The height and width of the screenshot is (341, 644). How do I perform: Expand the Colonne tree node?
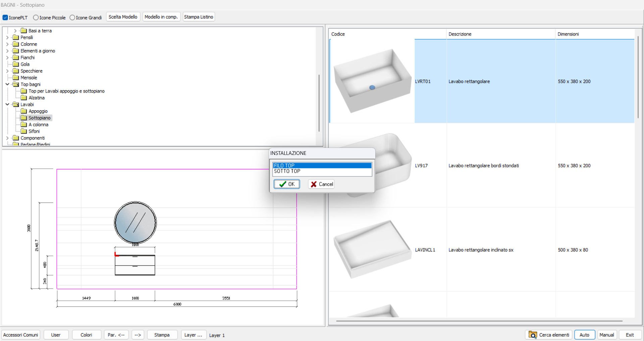7,44
